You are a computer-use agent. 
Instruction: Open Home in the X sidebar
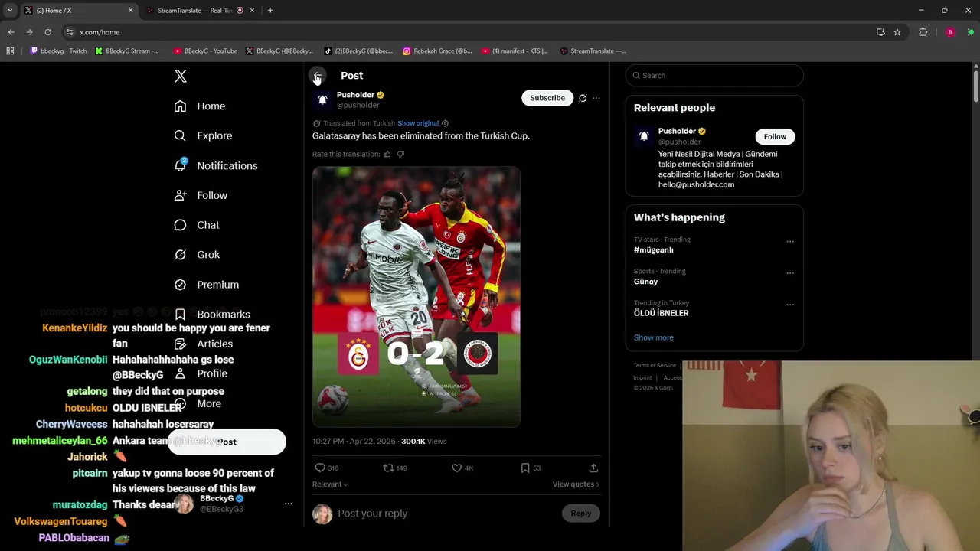[200, 106]
